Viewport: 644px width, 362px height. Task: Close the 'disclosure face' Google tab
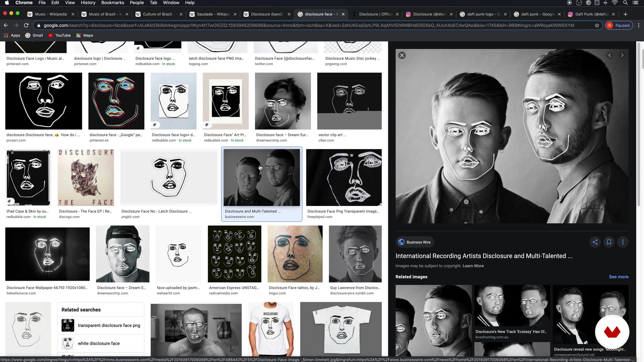[343, 14]
